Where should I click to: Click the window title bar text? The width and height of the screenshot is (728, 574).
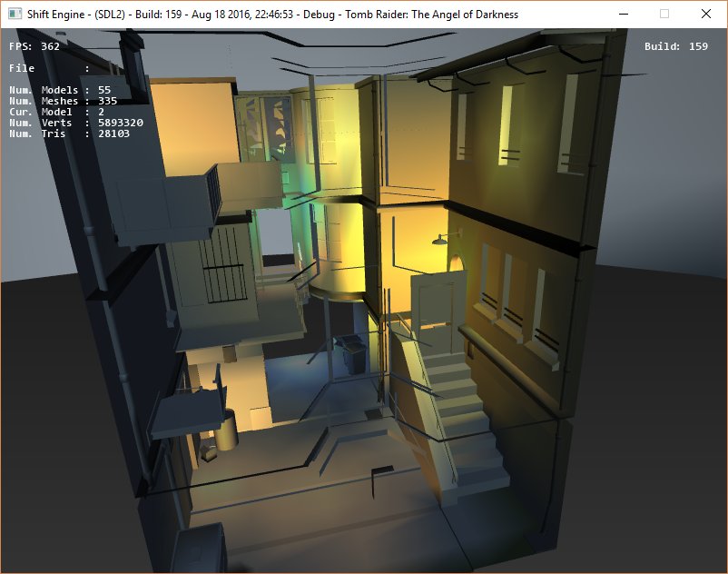coord(272,14)
